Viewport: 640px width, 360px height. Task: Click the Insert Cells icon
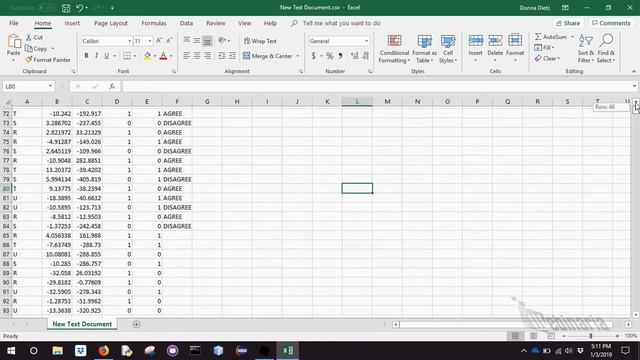tap(476, 41)
